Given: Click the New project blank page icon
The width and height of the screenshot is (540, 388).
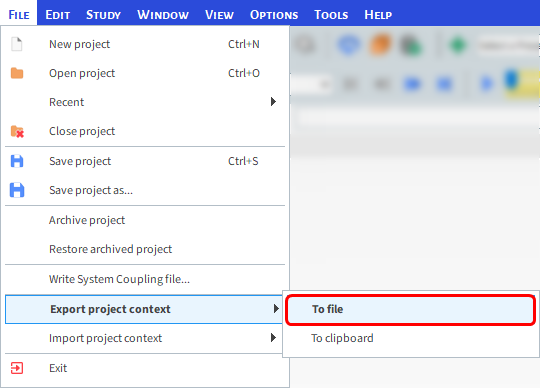Looking at the screenshot, I should coord(17,44).
